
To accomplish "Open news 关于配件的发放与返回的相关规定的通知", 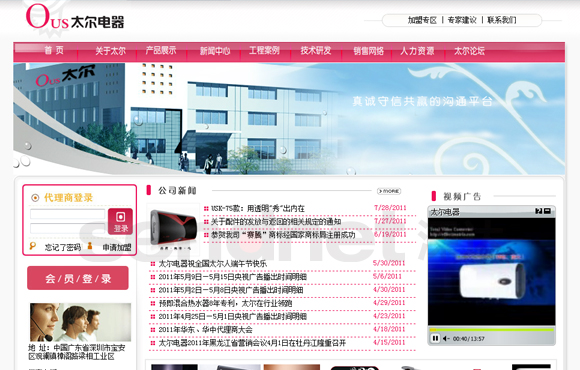I will pyautogui.click(x=276, y=222).
